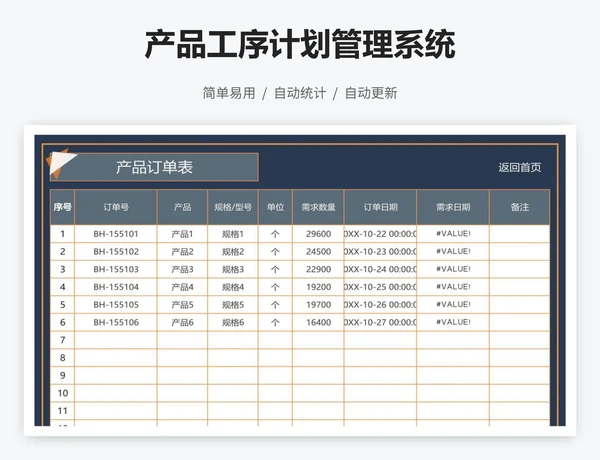This screenshot has width=600, height=460.
Task: Select the 备注 column header
Action: tap(520, 207)
